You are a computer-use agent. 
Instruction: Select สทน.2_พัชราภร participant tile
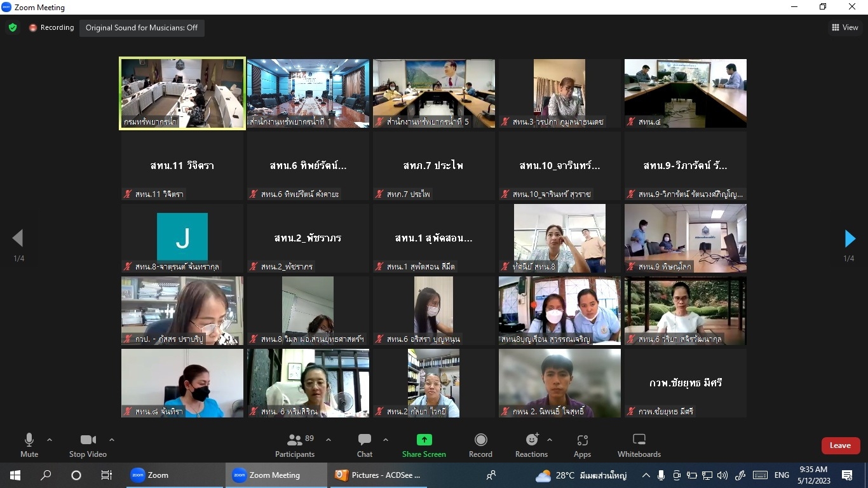pyautogui.click(x=308, y=238)
